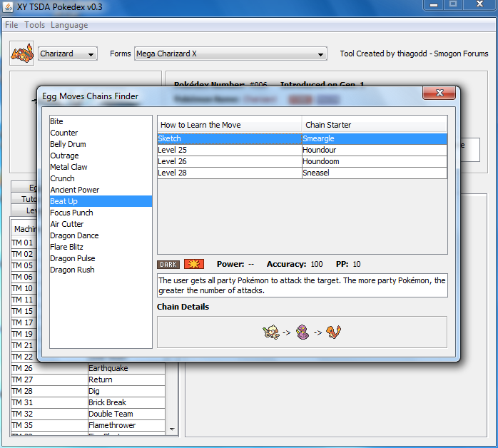Click the How to Learn the Move column header
This screenshot has height=448, width=498.
pyautogui.click(x=229, y=125)
